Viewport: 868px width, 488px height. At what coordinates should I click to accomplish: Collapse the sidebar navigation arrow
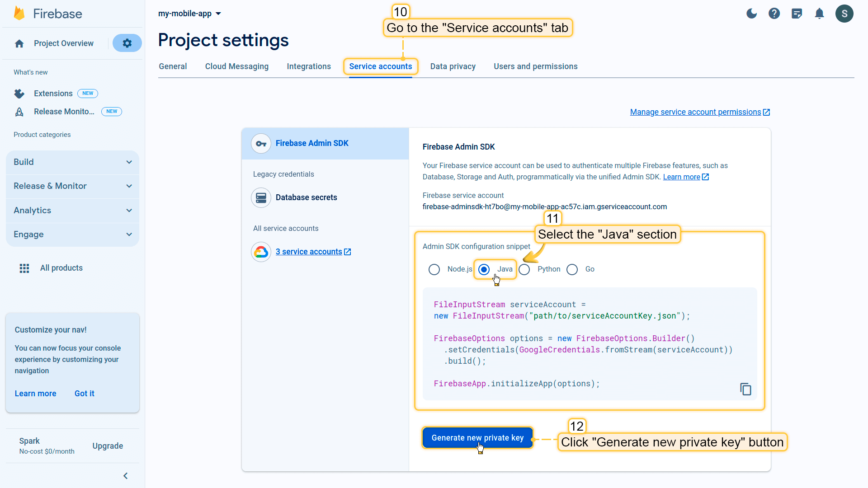[x=126, y=476]
